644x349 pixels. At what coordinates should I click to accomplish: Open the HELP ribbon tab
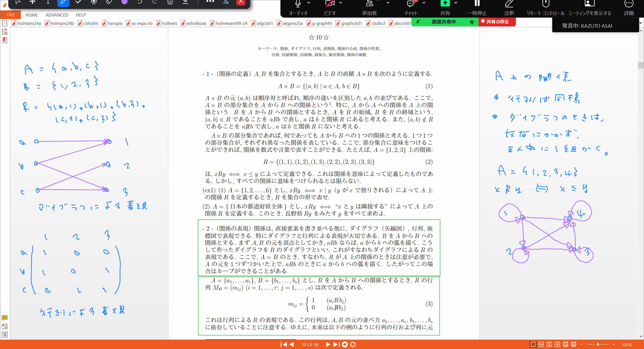tap(81, 15)
